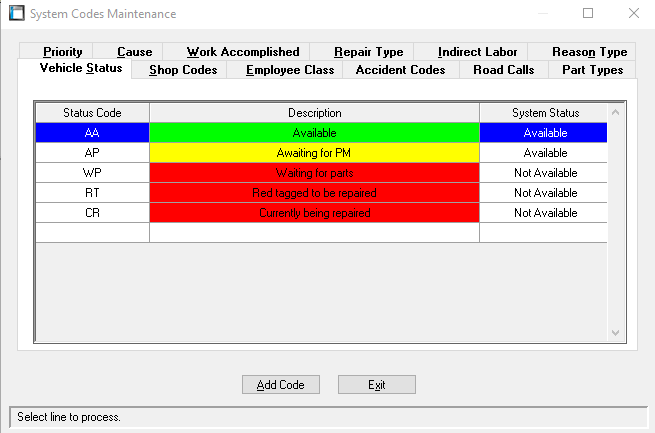Open the Part Types tab

[x=592, y=70]
